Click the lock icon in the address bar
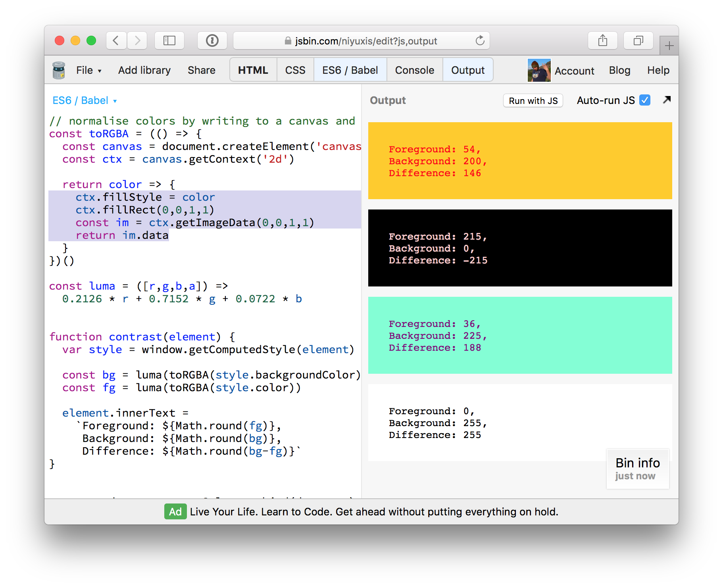 (288, 41)
